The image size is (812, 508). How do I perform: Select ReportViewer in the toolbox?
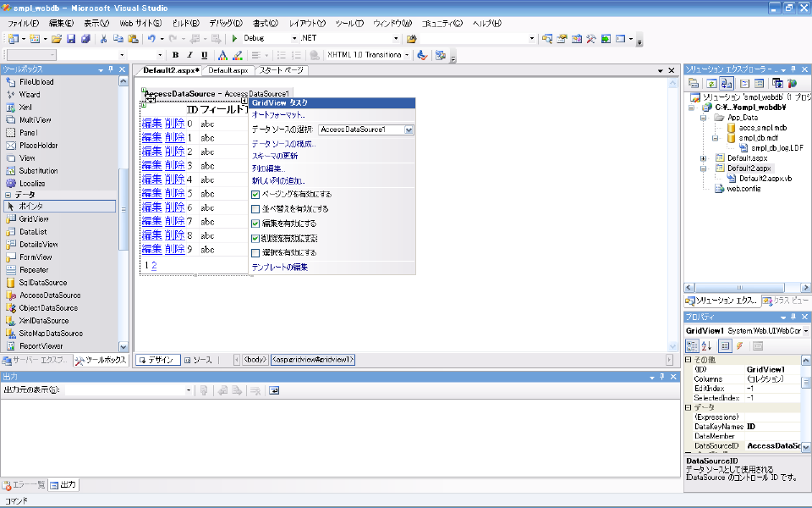point(41,346)
